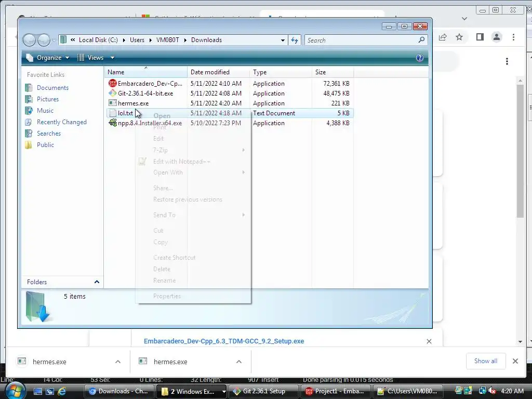
Task: Expand options for the first hermes.exe download
Action: [x=118, y=362]
